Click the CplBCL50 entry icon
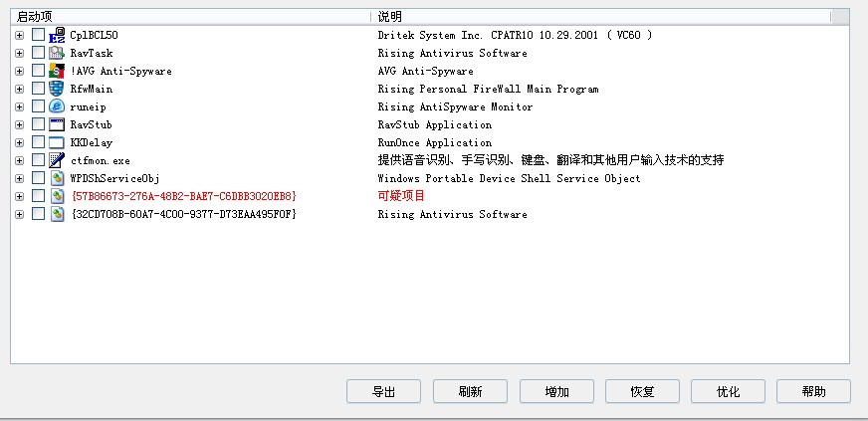This screenshot has height=421, width=868. coord(57,35)
